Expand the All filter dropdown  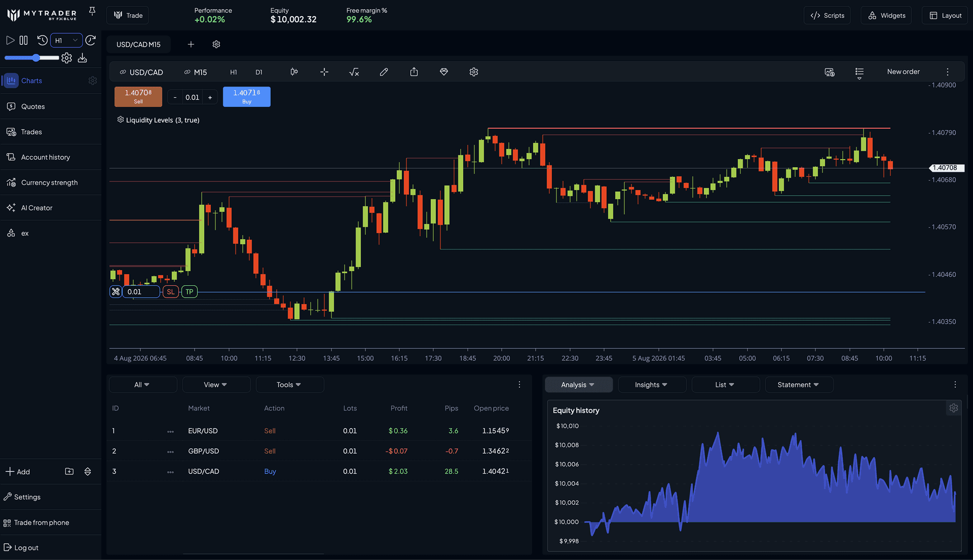[x=142, y=385]
